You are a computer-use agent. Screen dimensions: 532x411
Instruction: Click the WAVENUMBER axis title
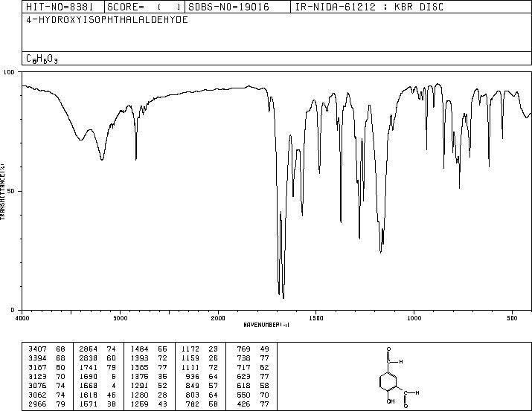coord(266,325)
